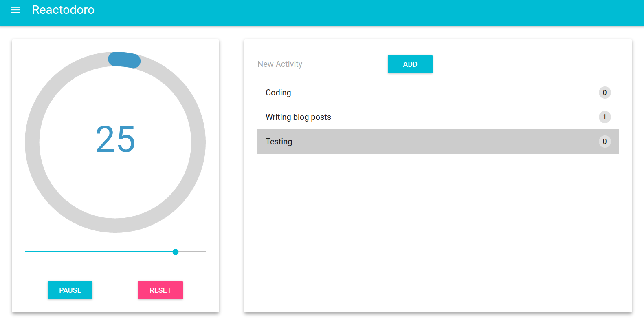Image resolution: width=644 pixels, height=323 pixels.
Task: Reset the pomodoro timer
Action: coord(160,290)
